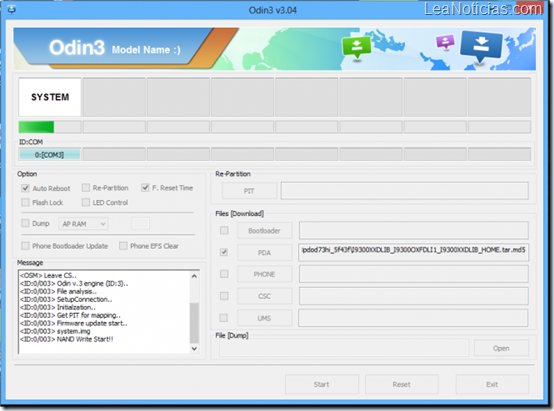Click the 'system.img' log line

tap(55, 331)
